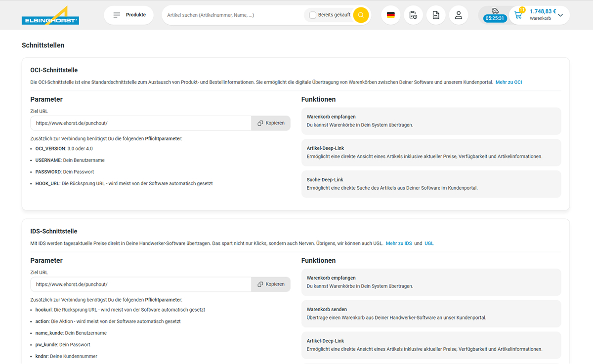The width and height of the screenshot is (593, 364).
Task: Open the Produkte menu
Action: pos(129,15)
